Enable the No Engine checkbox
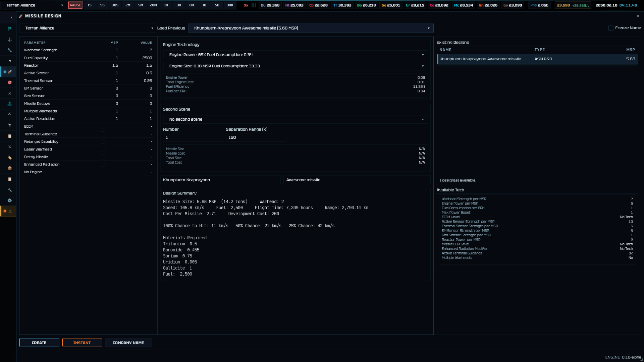 tap(103, 172)
